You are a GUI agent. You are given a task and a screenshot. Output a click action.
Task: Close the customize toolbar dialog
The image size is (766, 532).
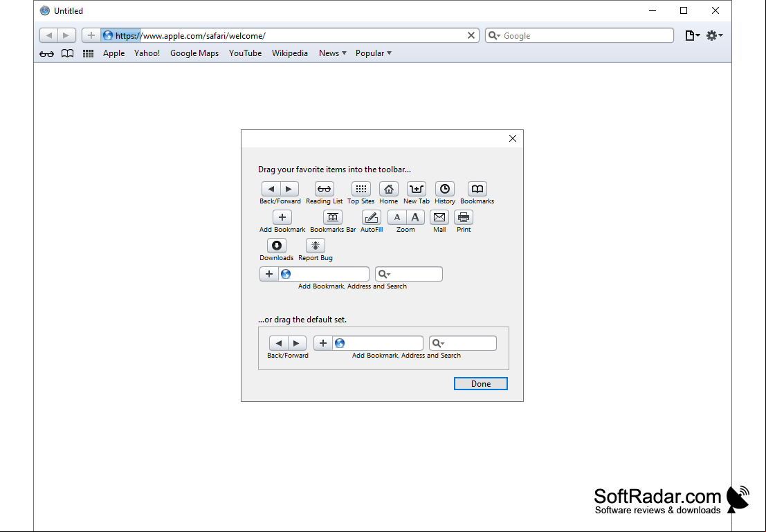point(513,139)
